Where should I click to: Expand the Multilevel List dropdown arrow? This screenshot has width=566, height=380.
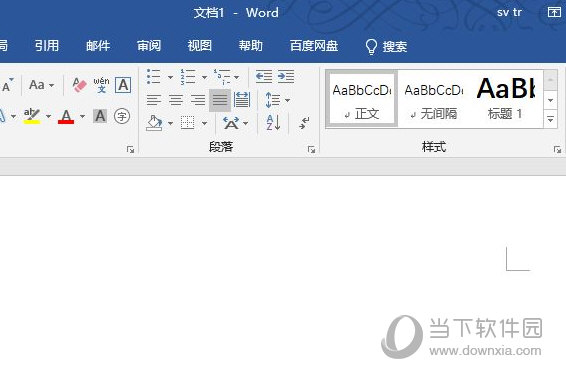tap(236, 77)
